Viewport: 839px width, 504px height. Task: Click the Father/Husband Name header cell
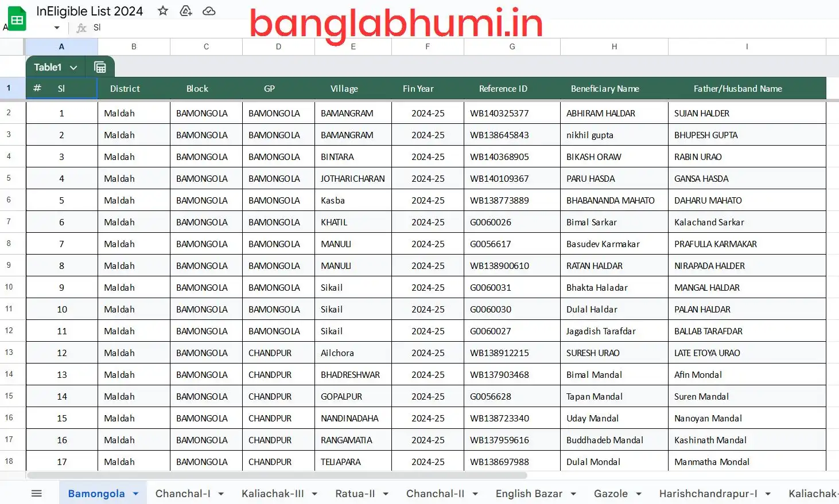pyautogui.click(x=747, y=88)
